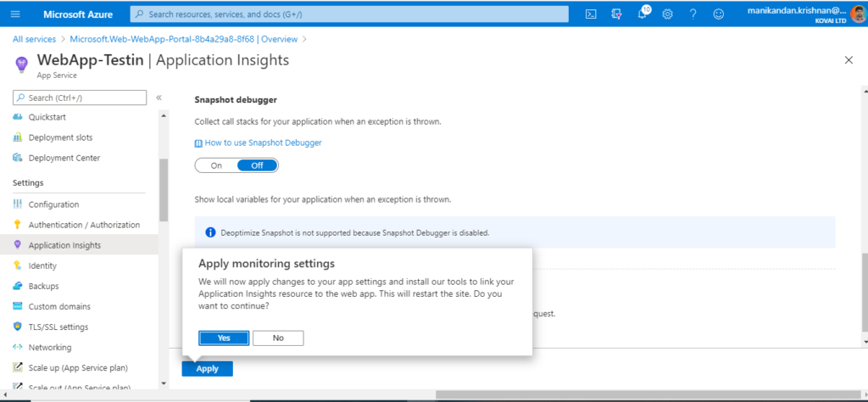The image size is (868, 402).
Task: Click No to cancel monitoring settings
Action: tap(278, 338)
